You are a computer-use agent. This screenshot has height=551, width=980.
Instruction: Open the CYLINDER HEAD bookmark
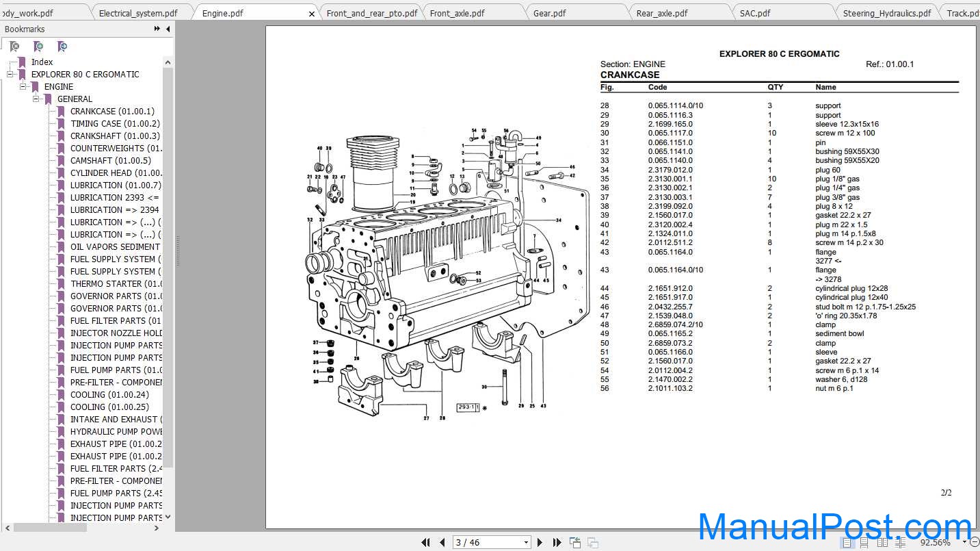click(x=116, y=172)
